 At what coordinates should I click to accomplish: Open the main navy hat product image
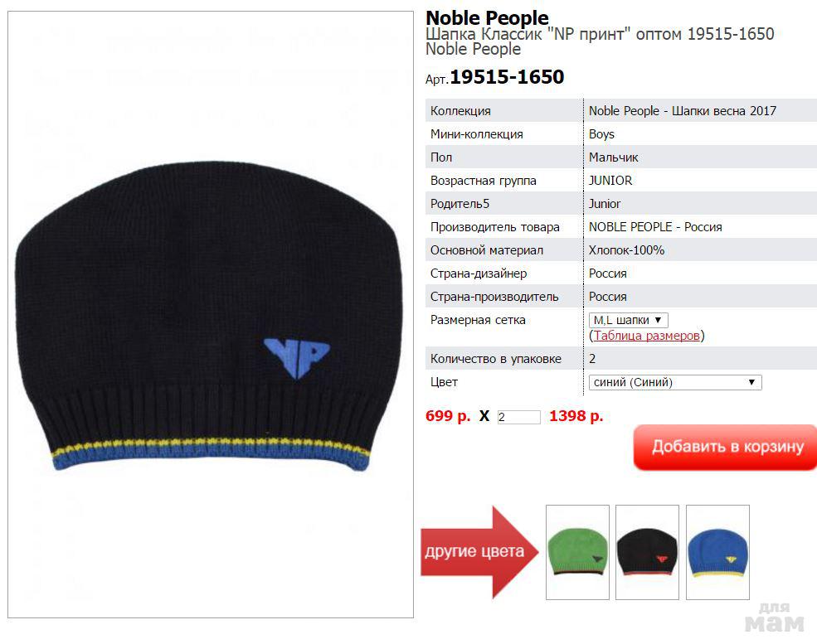pyautogui.click(x=211, y=314)
